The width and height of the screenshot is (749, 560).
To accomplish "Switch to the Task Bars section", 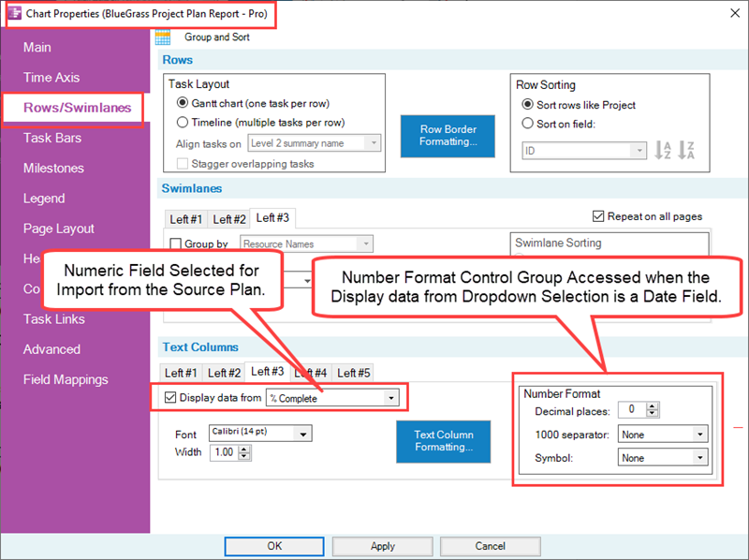I will (x=51, y=138).
